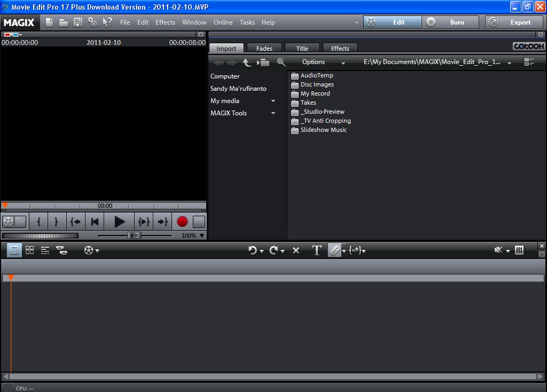Open the Redo history dropdown arrow
The image size is (547, 392).
pos(283,251)
